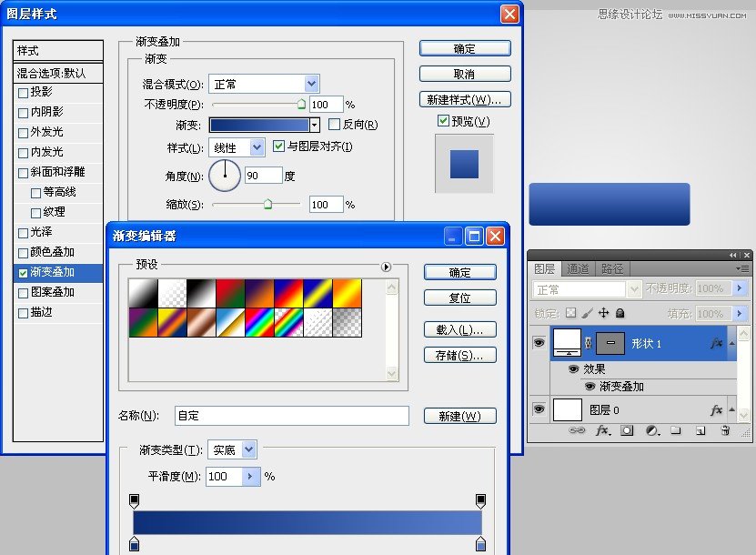Switch to the 通道 channels tab
Image resolution: width=756 pixels, height=555 pixels.
pos(578,268)
